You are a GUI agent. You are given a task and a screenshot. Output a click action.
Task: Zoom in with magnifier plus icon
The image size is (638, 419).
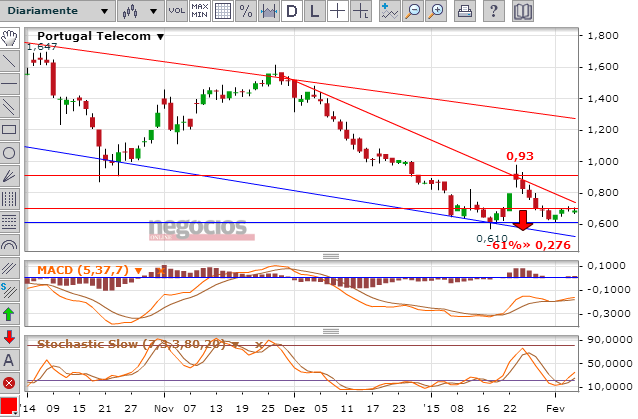(436, 11)
